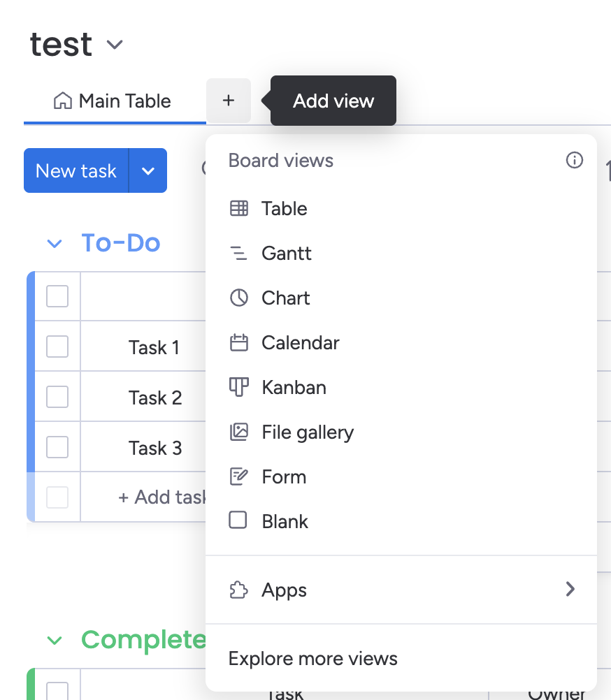The height and width of the screenshot is (700, 611).
Task: Click the Gantt view icon
Action: coord(239,253)
